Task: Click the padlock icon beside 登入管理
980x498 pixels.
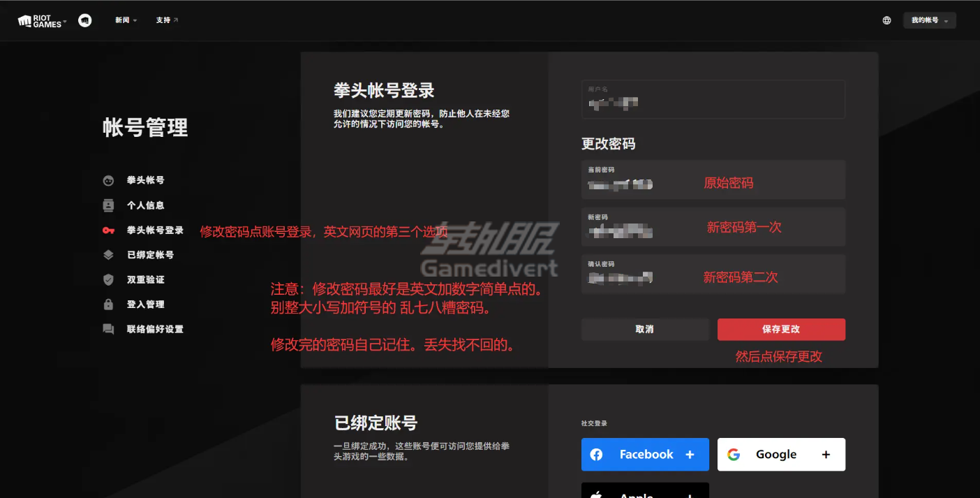Action: pos(108,305)
